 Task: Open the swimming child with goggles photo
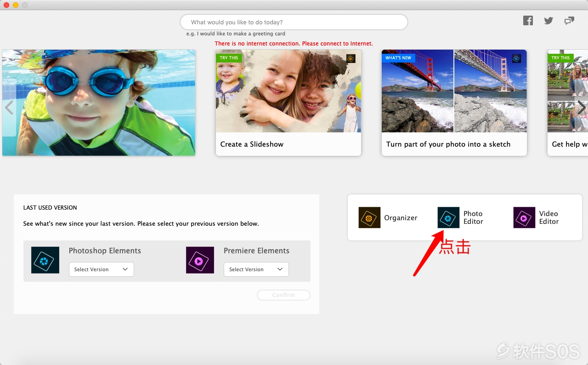point(99,103)
